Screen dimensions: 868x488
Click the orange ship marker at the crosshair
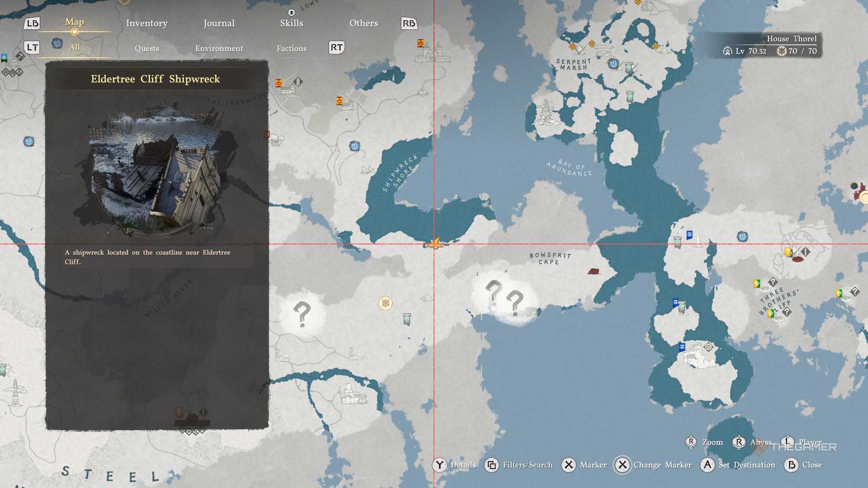[x=435, y=243]
